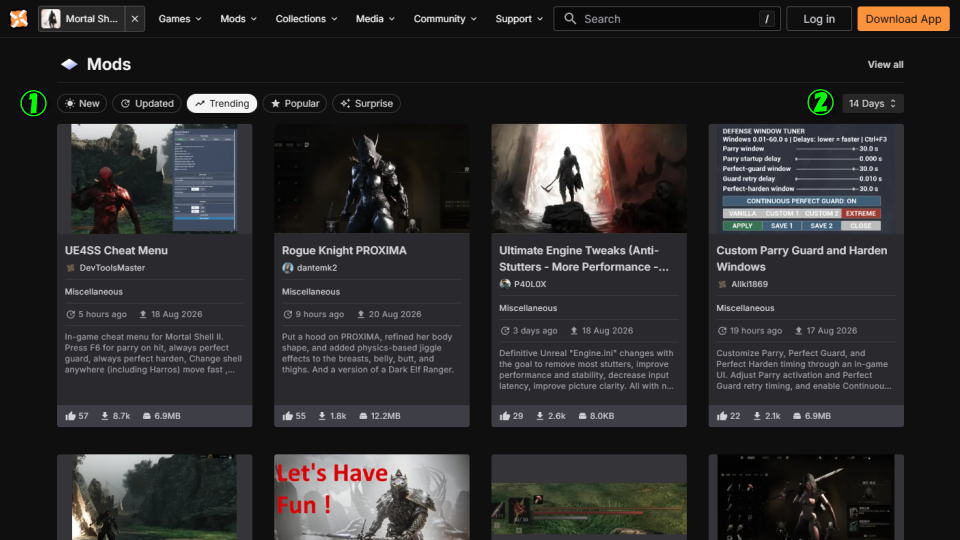This screenshot has height=540, width=960.
Task: Click the thumbs-up icon showing 57 endorsements
Action: [x=70, y=416]
